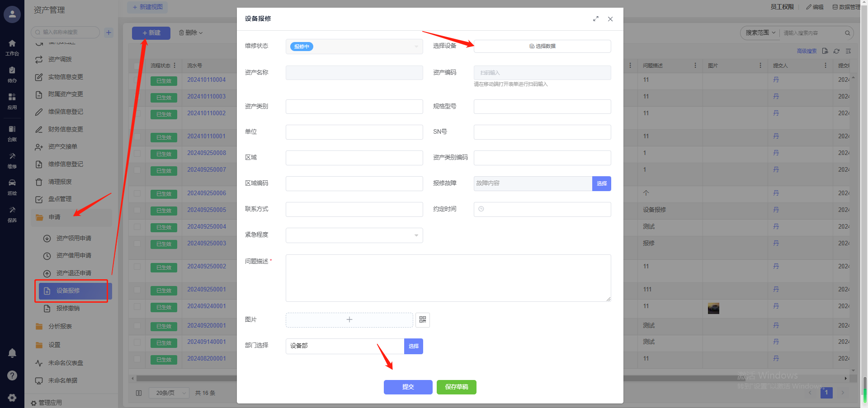Image resolution: width=868 pixels, height=408 pixels.
Task: Open the help question mark icon
Action: pos(12,375)
